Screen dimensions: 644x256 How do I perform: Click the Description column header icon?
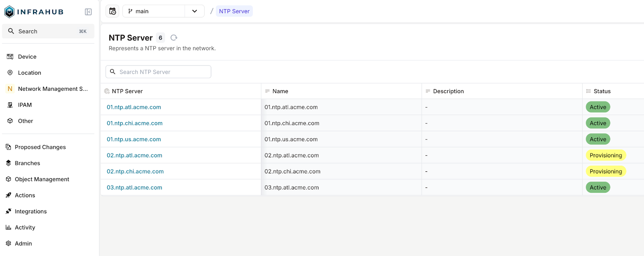click(x=428, y=91)
